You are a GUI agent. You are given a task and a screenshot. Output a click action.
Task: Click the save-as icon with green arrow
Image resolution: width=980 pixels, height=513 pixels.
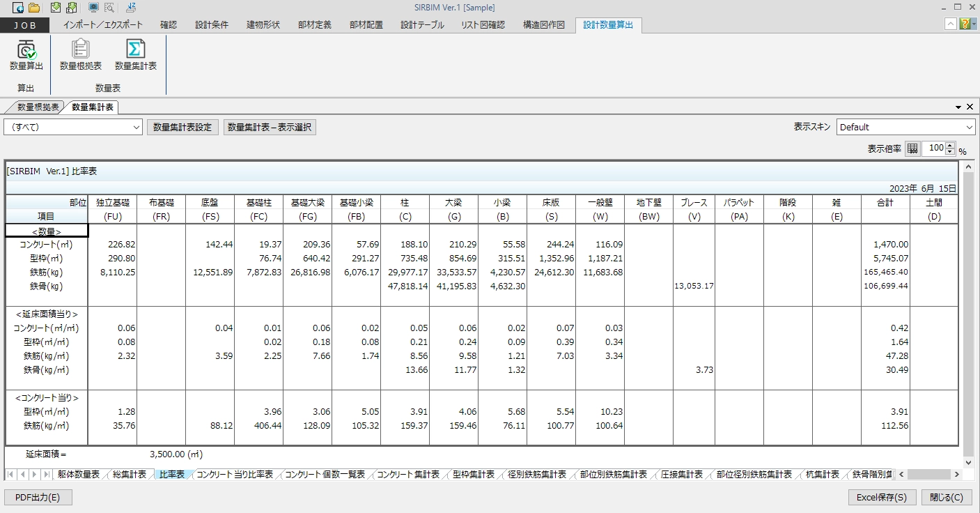70,8
